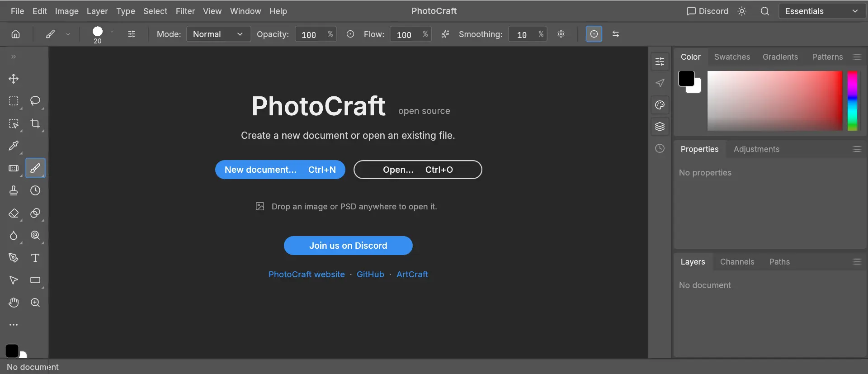Click the New document button
Screen dimensions: 868x374
click(280, 170)
